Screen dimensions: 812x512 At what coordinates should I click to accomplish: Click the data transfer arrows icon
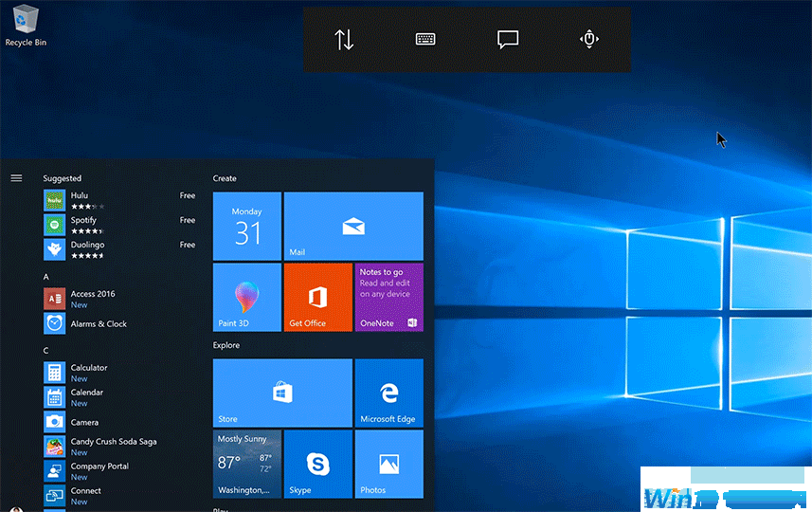point(344,40)
